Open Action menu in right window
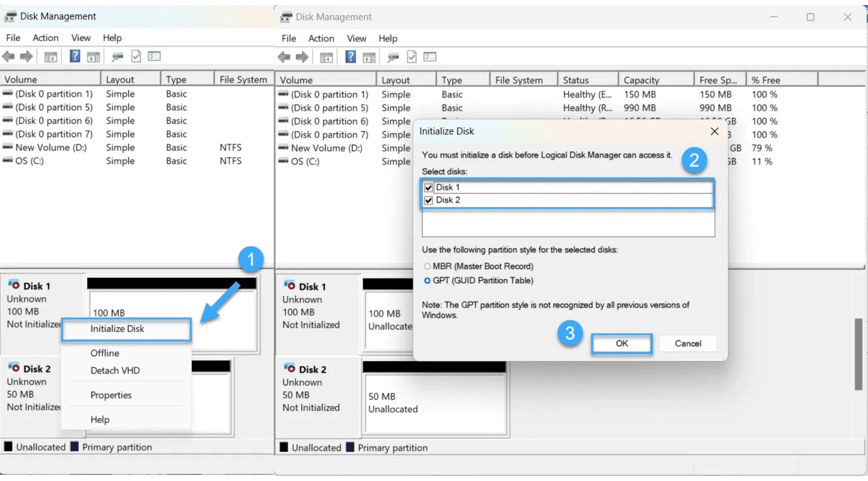868x481 pixels. coord(321,38)
